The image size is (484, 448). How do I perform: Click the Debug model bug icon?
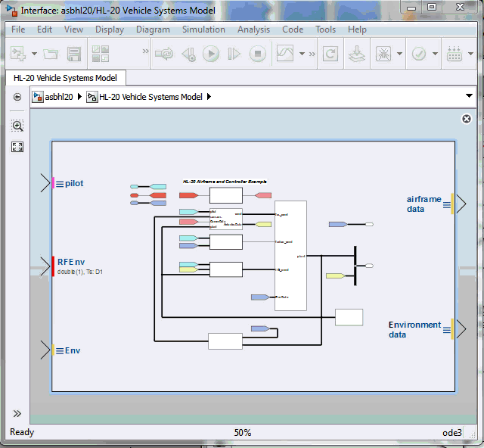click(x=383, y=54)
